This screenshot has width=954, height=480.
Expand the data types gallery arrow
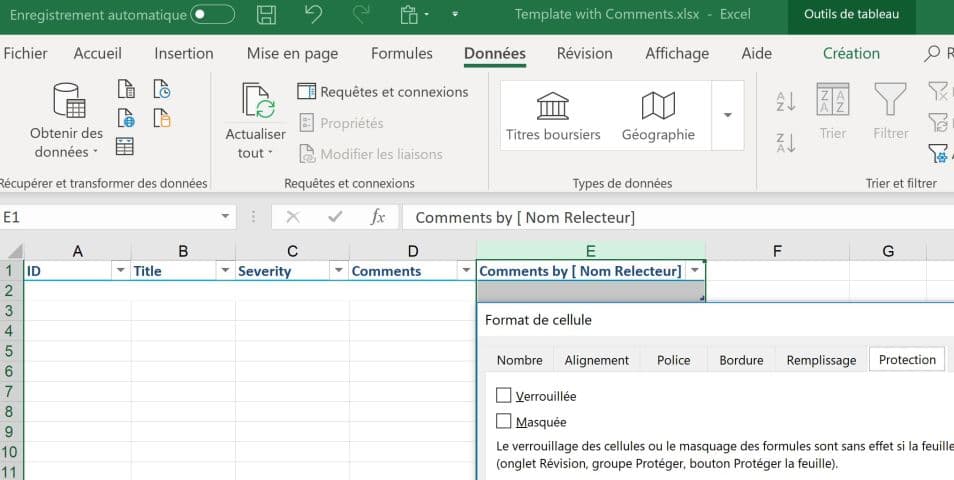[x=727, y=115]
